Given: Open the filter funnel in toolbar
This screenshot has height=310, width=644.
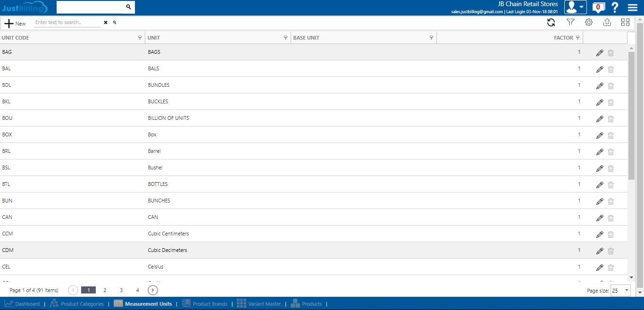Looking at the screenshot, I should click(x=570, y=22).
